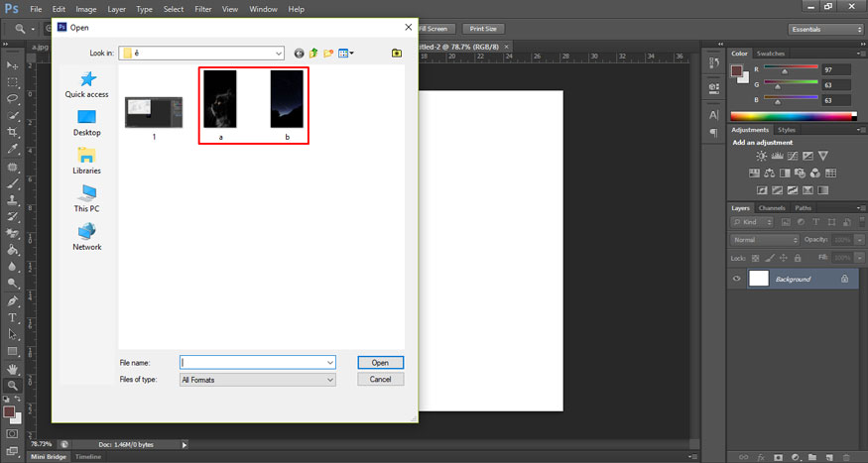Select the Rectangular Marquee tool

click(x=12, y=82)
